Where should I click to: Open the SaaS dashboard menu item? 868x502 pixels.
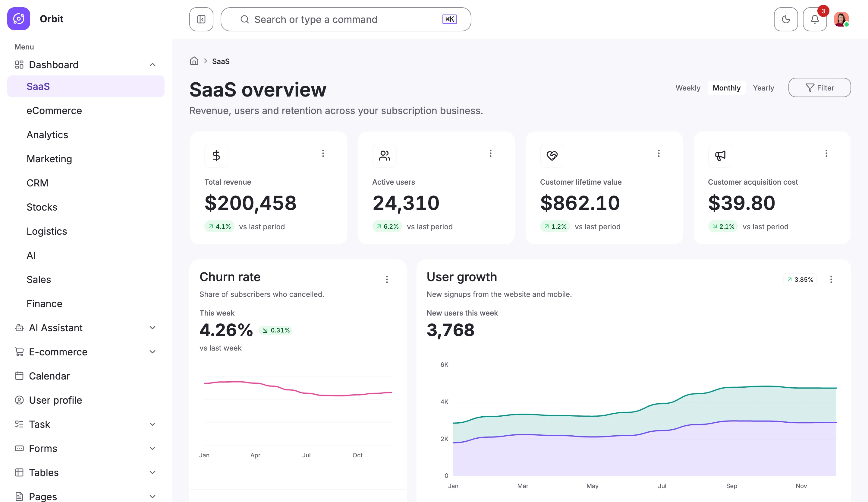86,86
